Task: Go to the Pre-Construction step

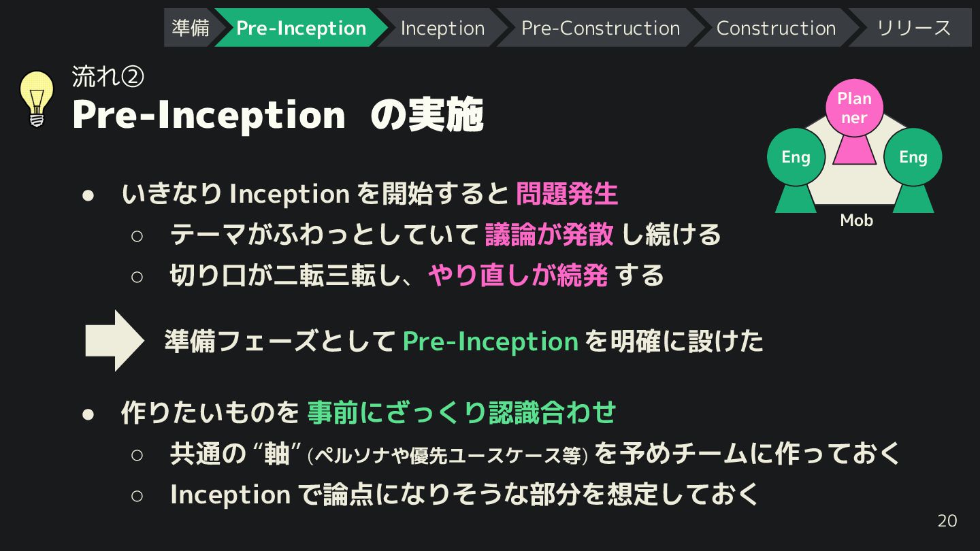Action: (x=600, y=28)
